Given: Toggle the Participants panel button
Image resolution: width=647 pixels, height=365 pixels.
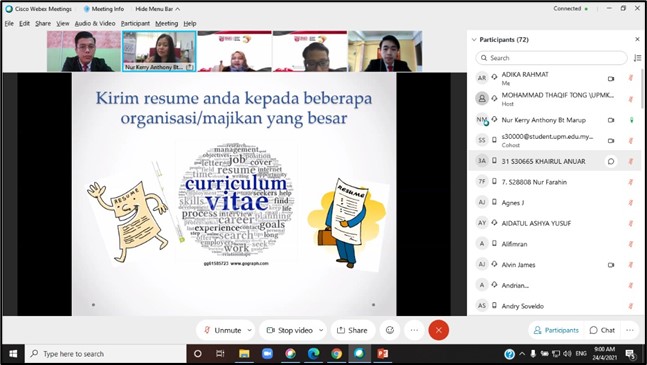Looking at the screenshot, I should [556, 330].
